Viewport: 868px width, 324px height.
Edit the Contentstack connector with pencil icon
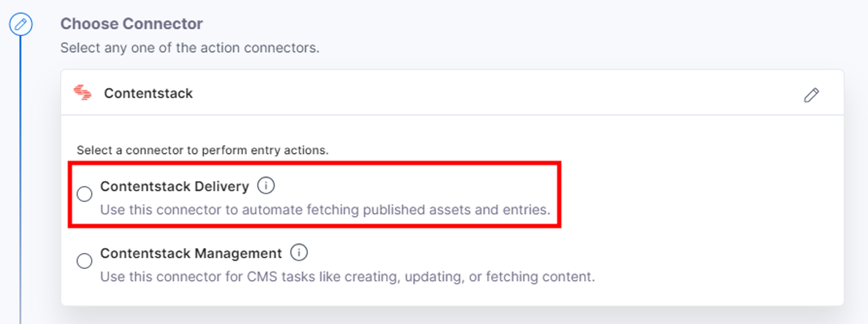pos(811,95)
